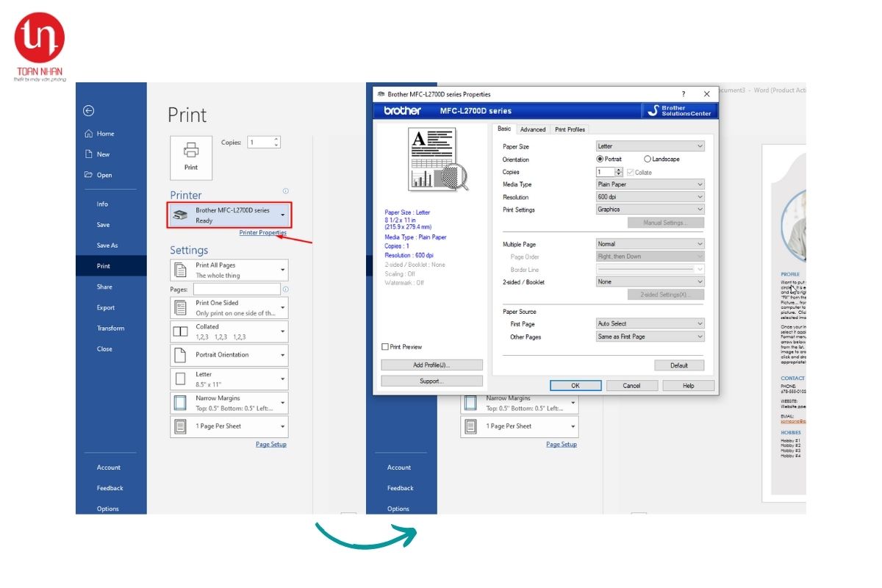Screen dimensions: 882x588
Task: Click Cancel in the Brother properties dialog
Action: click(x=631, y=385)
